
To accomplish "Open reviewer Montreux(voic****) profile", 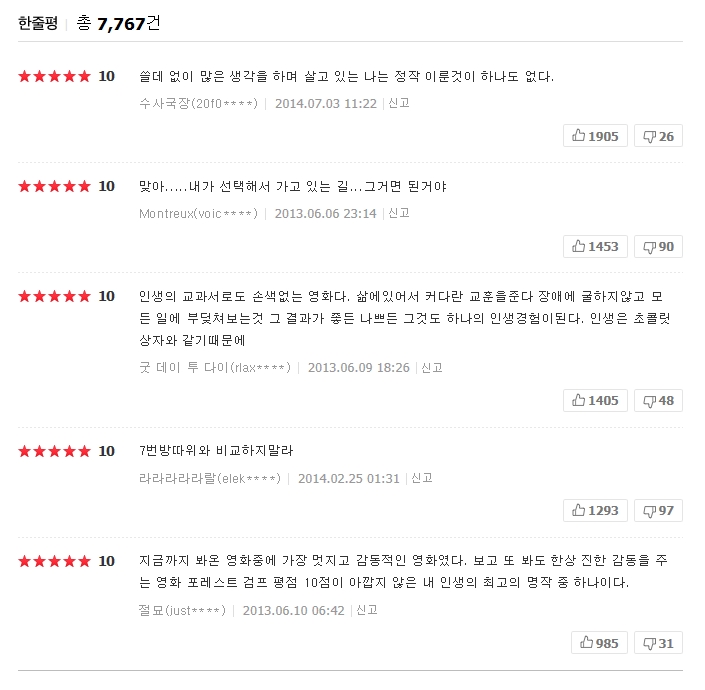I will tap(198, 213).
